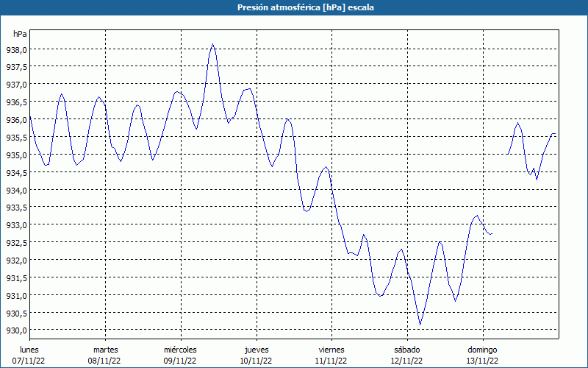Click the 'lunes' day label
The height and width of the screenshot is (368, 588).
(x=29, y=350)
